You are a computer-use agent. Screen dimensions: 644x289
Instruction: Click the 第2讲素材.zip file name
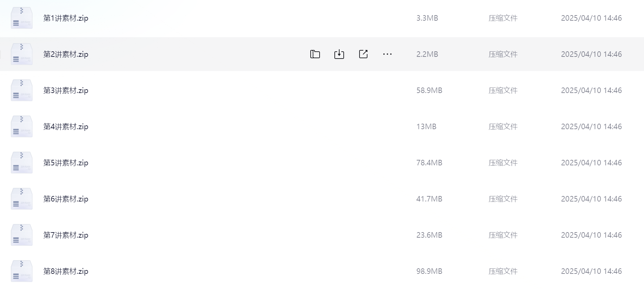(66, 54)
